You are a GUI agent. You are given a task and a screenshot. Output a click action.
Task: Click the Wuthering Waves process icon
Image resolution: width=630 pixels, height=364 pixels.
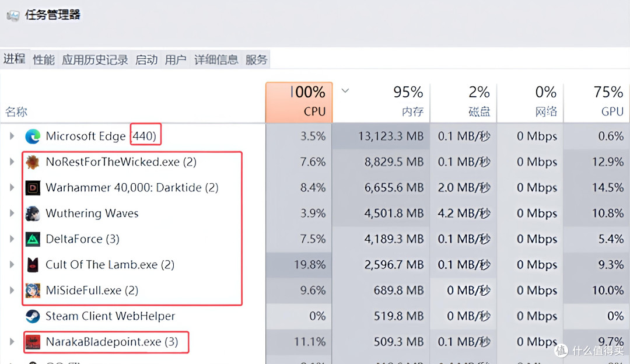click(33, 213)
